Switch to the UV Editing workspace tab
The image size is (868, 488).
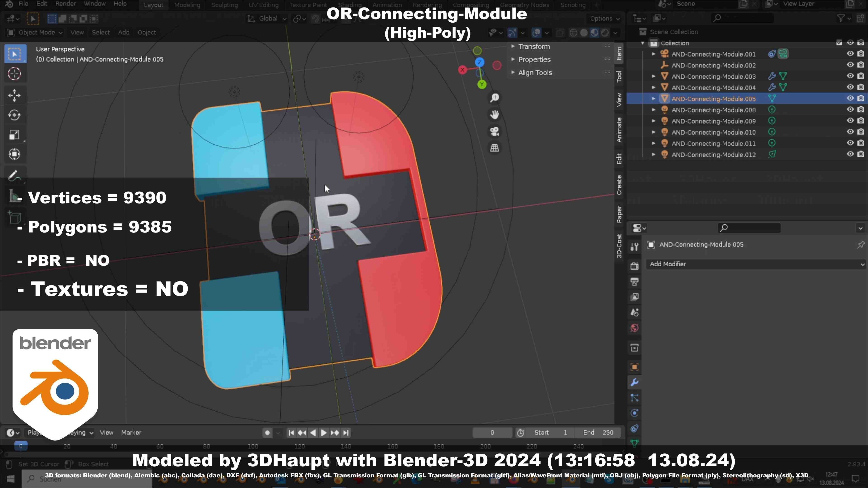point(264,5)
